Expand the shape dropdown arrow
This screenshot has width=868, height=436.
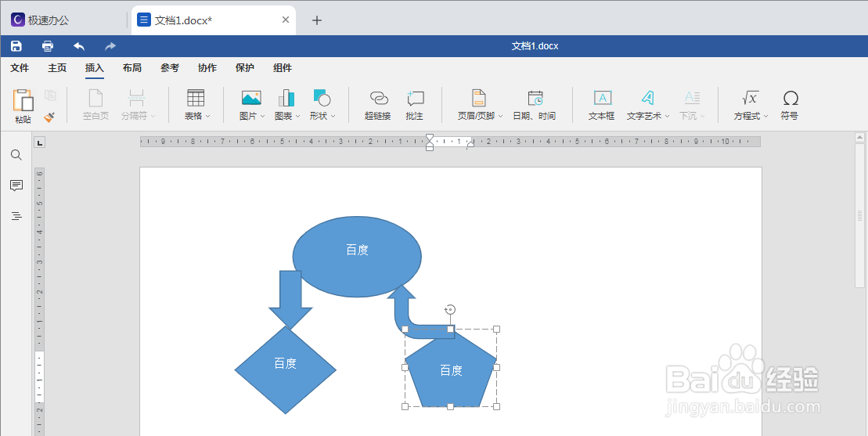(333, 116)
